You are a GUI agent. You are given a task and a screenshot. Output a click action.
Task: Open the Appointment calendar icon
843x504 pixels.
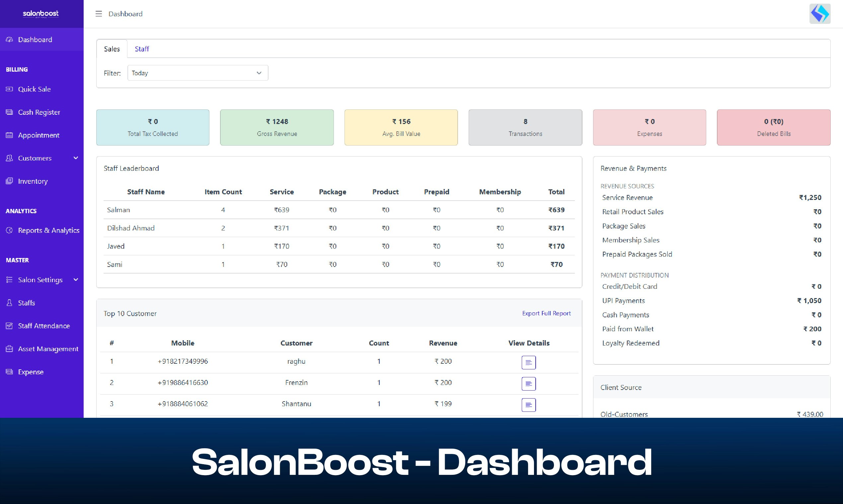(x=9, y=135)
